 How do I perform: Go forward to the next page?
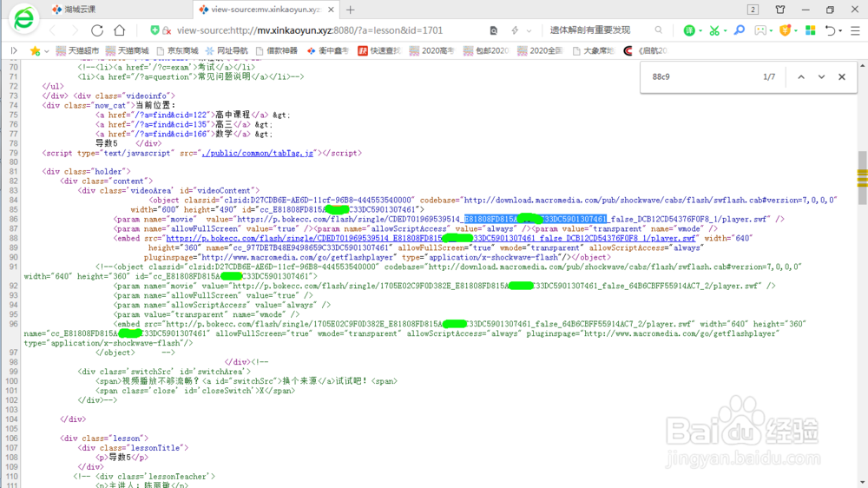click(75, 30)
